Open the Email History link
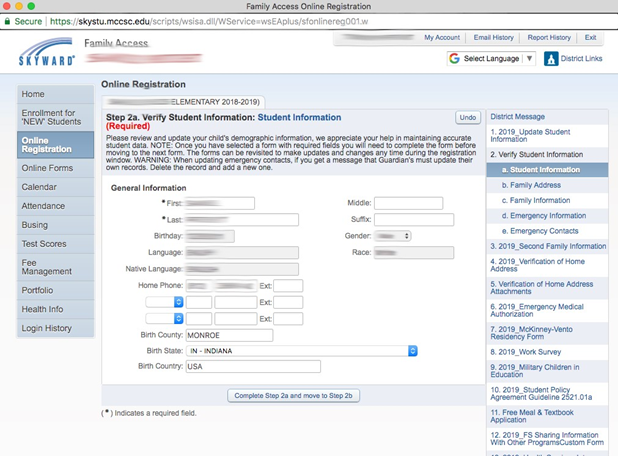Viewport: 618px width, 456px height. pyautogui.click(x=494, y=38)
